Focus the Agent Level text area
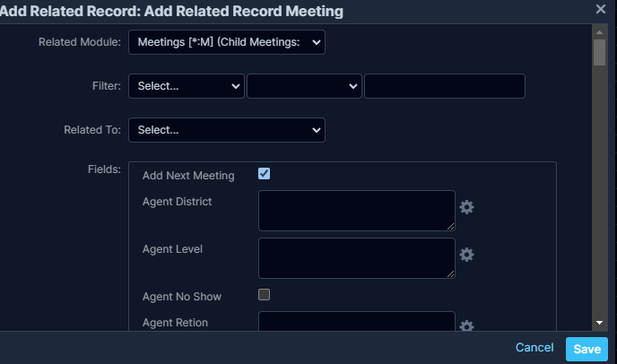The image size is (617, 364). click(357, 258)
